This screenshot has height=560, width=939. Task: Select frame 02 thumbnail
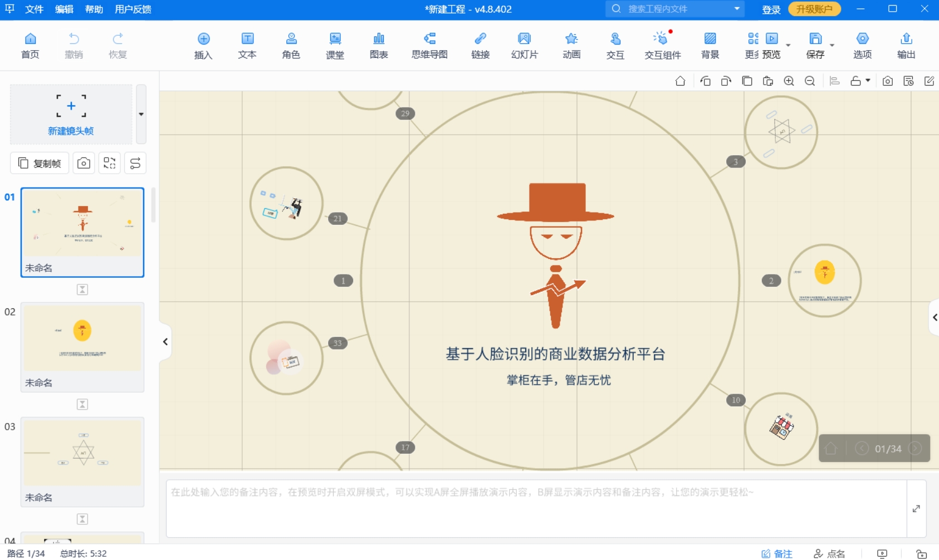pos(82,347)
